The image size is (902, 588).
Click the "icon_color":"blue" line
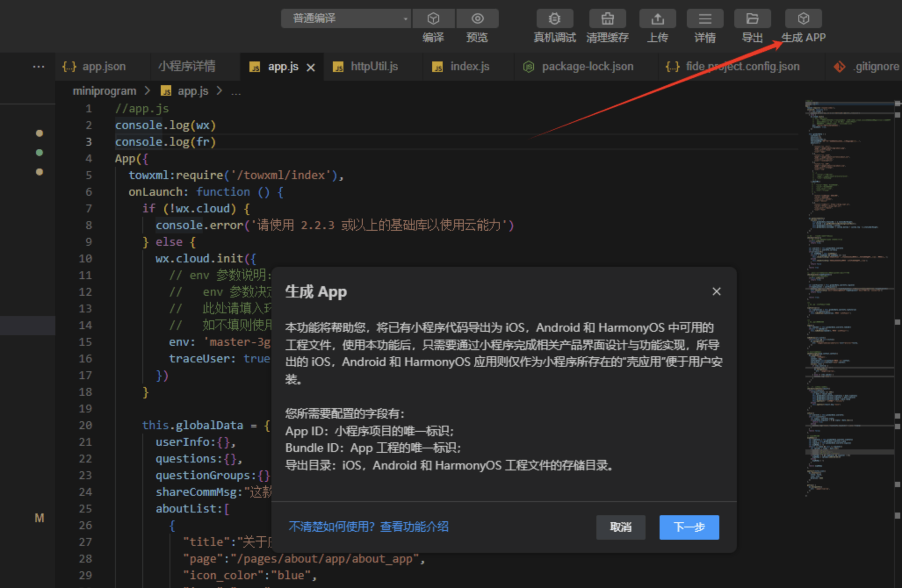pyautogui.click(x=250, y=575)
